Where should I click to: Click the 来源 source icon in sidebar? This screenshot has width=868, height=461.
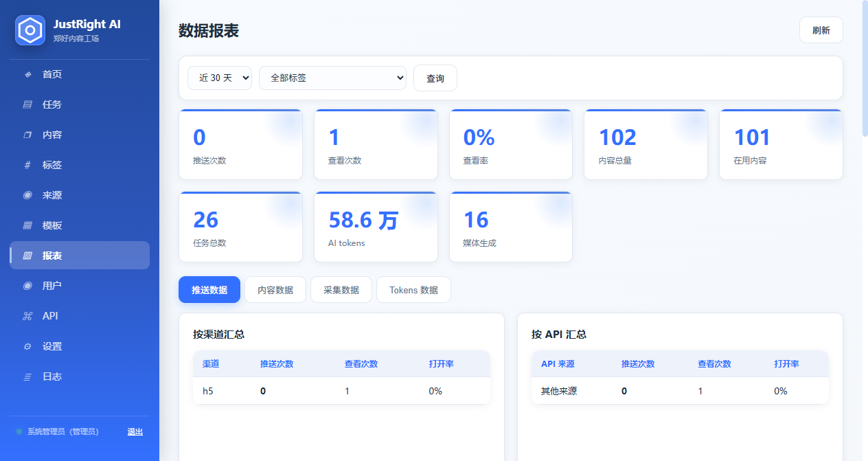pos(27,195)
